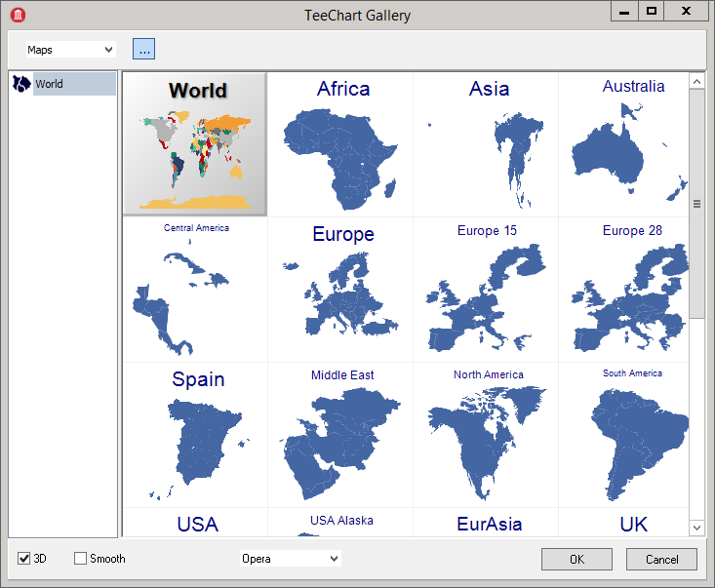
Task: Choose the Europe 28 map
Action: click(x=623, y=290)
